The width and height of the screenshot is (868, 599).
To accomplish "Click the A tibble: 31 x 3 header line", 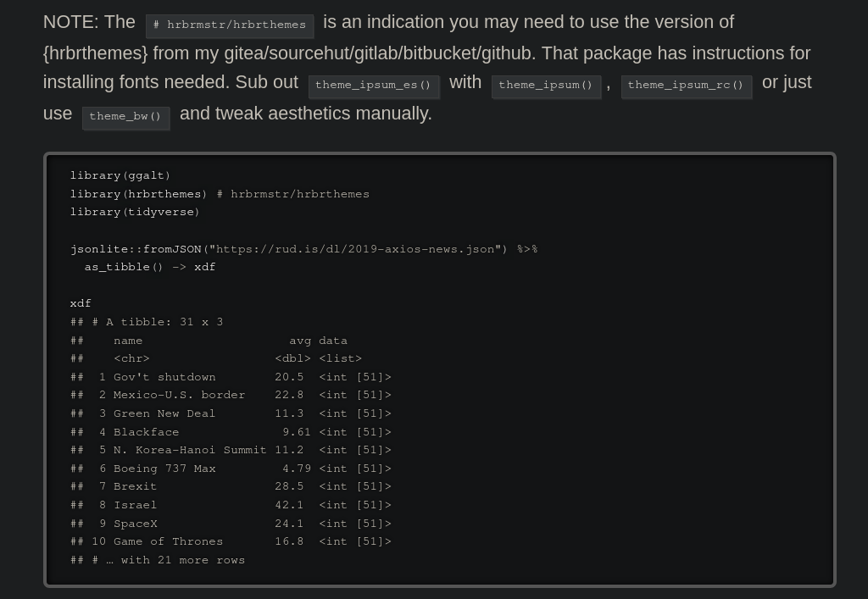I will [x=146, y=321].
